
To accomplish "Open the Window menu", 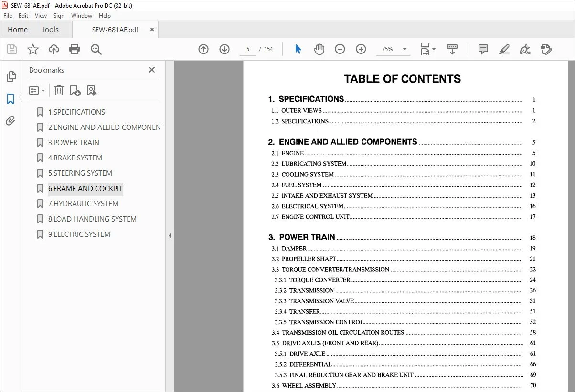I will pos(82,16).
